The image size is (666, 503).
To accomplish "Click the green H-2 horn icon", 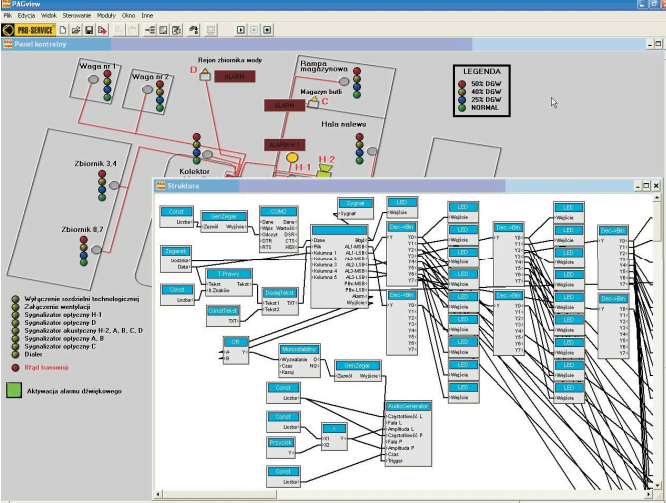I will 326,171.
